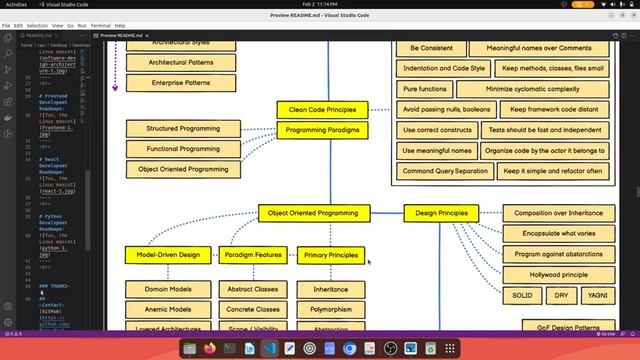Launch Firefox from the dock
Image resolution: width=640 pixels, height=360 pixels.
(x=210, y=349)
